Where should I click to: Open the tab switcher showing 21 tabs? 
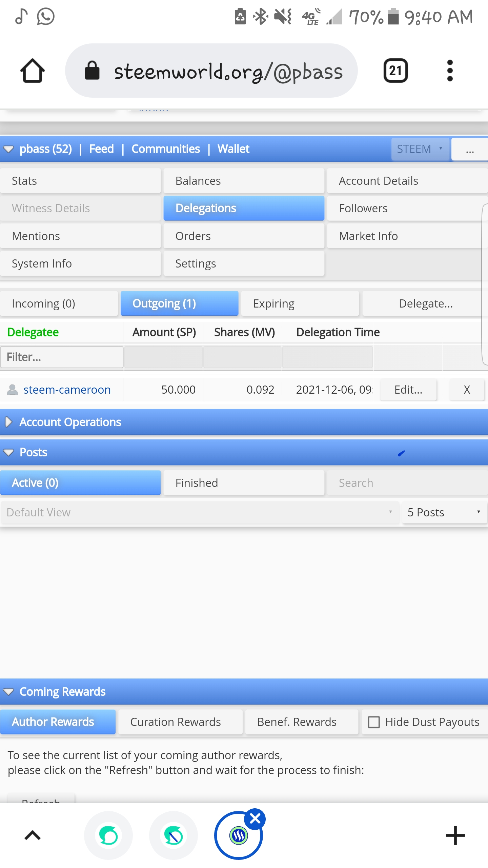coord(395,71)
